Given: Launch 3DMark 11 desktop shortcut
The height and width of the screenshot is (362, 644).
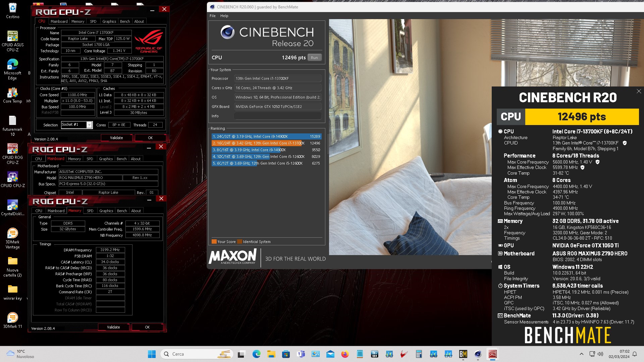Looking at the screenshot, I should pyautogui.click(x=12, y=320).
